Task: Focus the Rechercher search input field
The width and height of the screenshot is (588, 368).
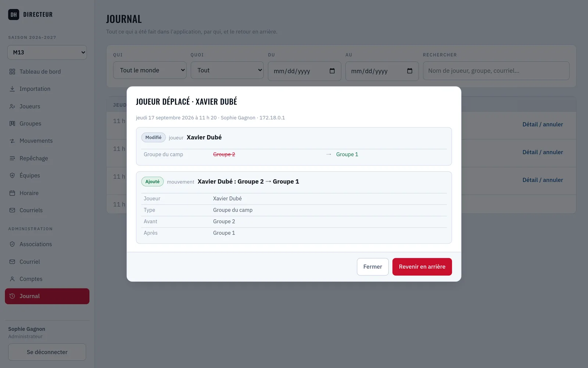Action: point(496,71)
